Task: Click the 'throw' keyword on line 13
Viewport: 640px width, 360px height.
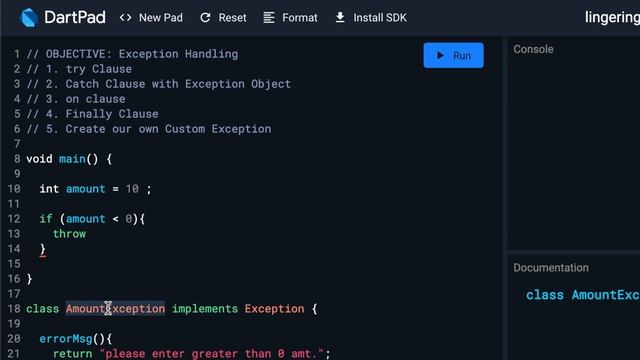Action: 69,234
